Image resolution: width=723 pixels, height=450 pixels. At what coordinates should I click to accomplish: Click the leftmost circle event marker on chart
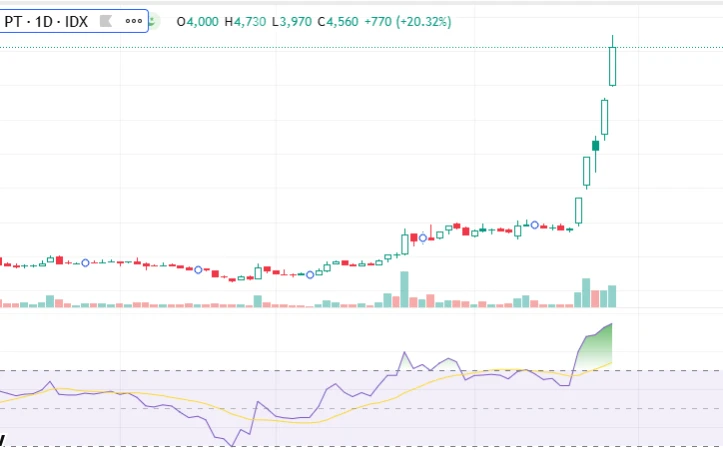pyautogui.click(x=85, y=262)
